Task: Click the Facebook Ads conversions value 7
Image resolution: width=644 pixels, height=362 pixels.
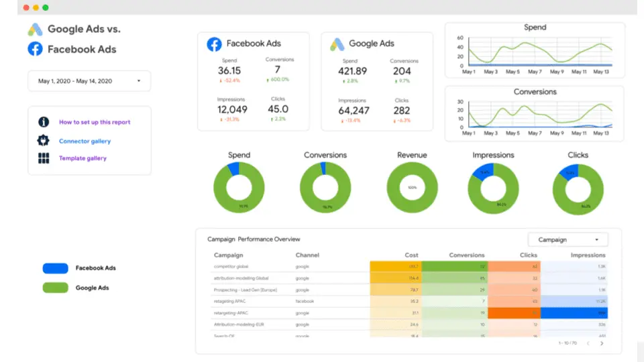Action: coord(278,70)
